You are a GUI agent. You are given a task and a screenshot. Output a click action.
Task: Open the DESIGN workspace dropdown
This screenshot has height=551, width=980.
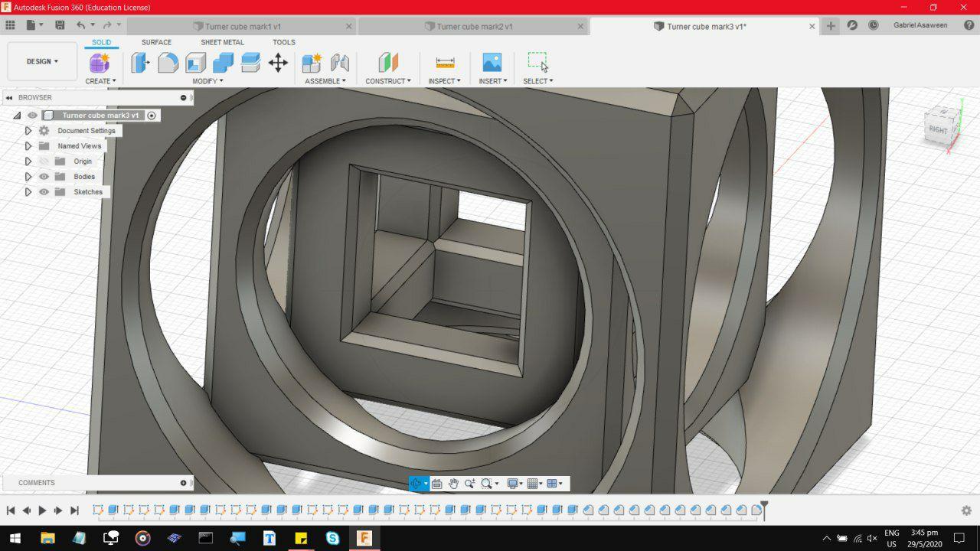42,61
